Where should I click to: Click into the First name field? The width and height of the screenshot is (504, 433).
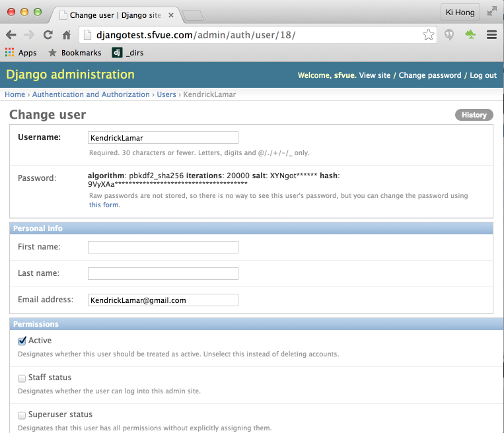pos(163,247)
